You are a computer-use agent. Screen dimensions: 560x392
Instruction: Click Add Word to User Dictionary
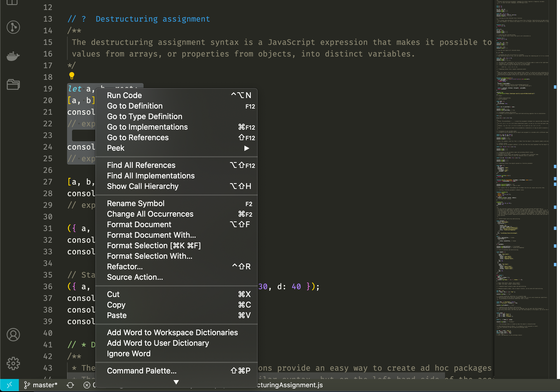pos(158,343)
